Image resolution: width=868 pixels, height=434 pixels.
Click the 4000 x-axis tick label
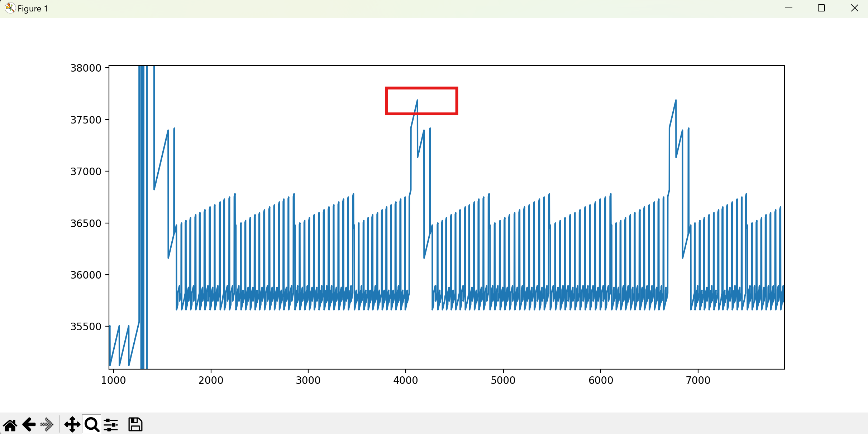pyautogui.click(x=405, y=380)
